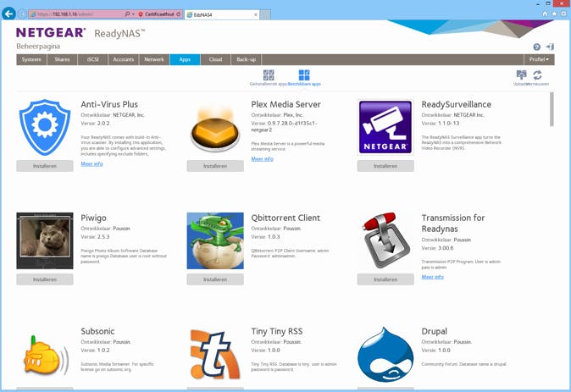Click the Piwigo cat photo thumbnail

[45, 240]
